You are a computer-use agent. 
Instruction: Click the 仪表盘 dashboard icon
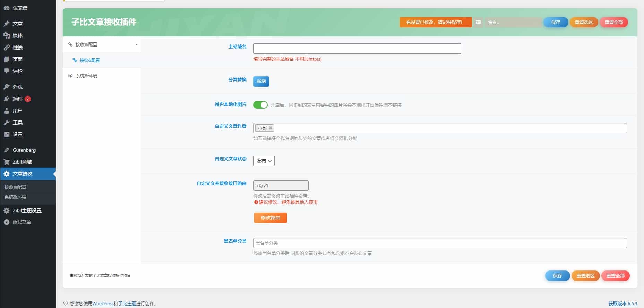click(x=7, y=8)
